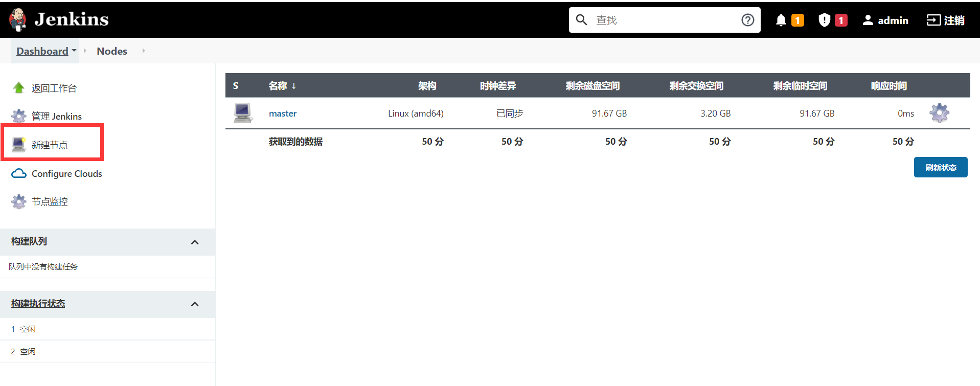Image resolution: width=980 pixels, height=386 pixels.
Task: Open the Dashboard breadcrumb link
Action: [42, 51]
